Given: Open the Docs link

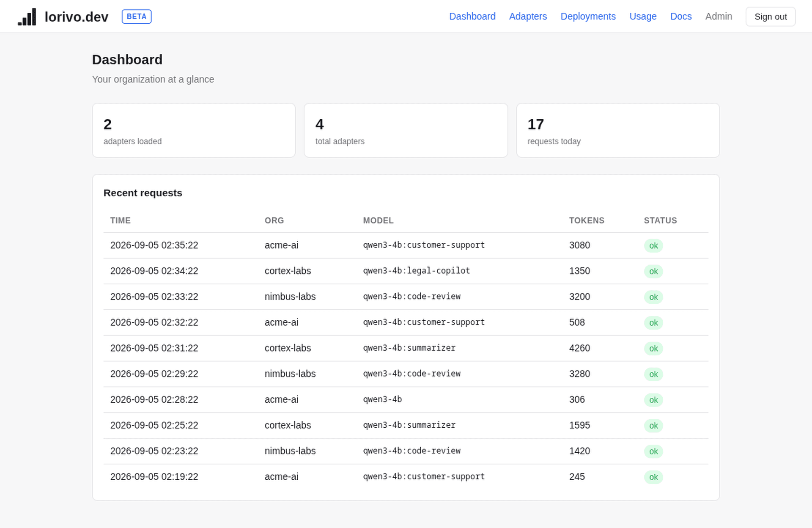Looking at the screenshot, I should click(x=681, y=16).
